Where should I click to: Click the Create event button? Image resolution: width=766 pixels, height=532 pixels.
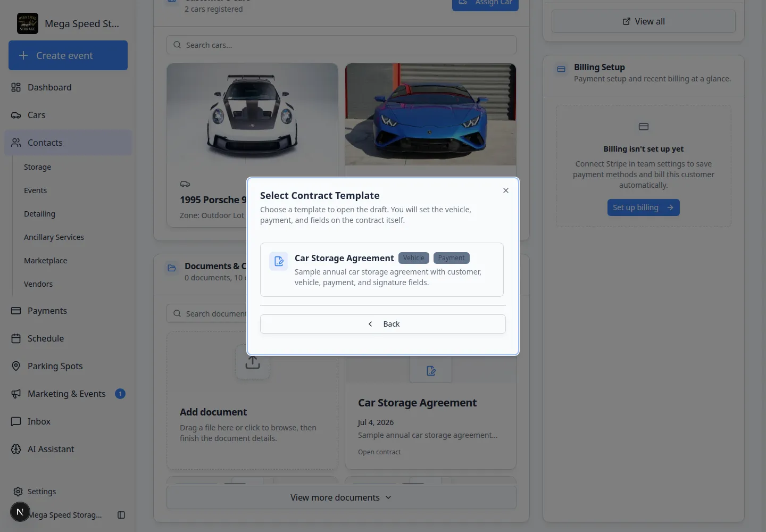(x=68, y=55)
